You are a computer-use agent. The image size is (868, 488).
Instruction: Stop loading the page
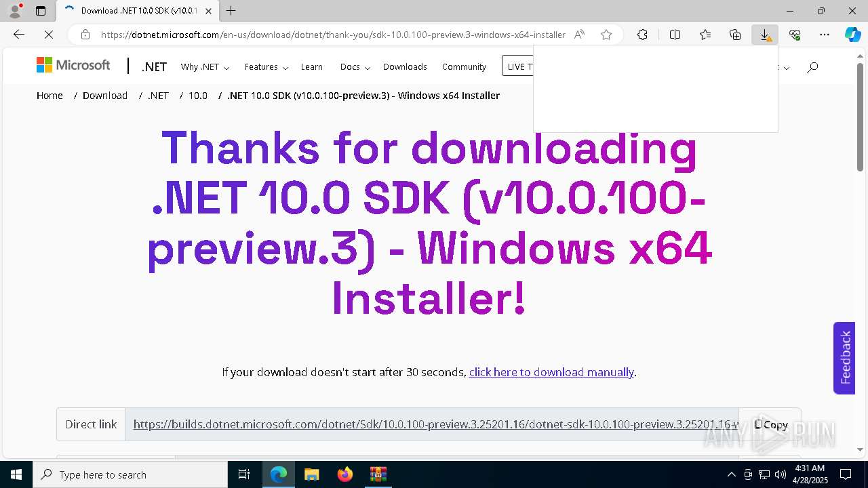tap(50, 35)
